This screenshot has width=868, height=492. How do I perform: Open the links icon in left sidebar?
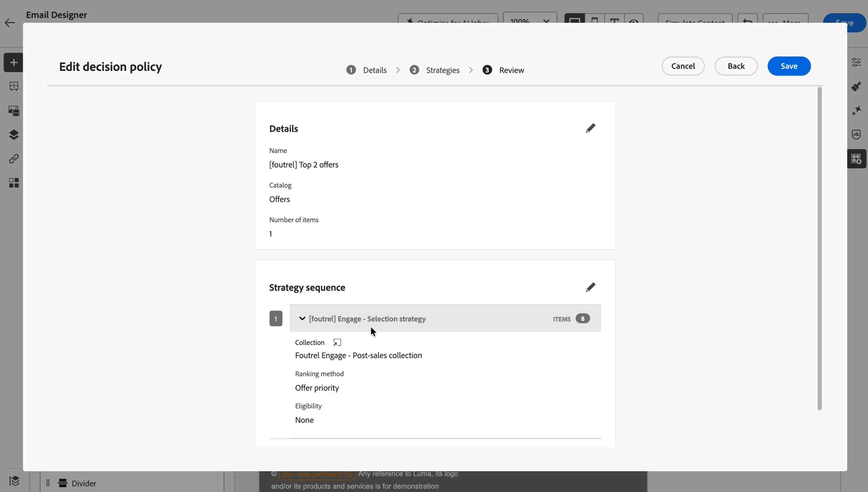(14, 159)
